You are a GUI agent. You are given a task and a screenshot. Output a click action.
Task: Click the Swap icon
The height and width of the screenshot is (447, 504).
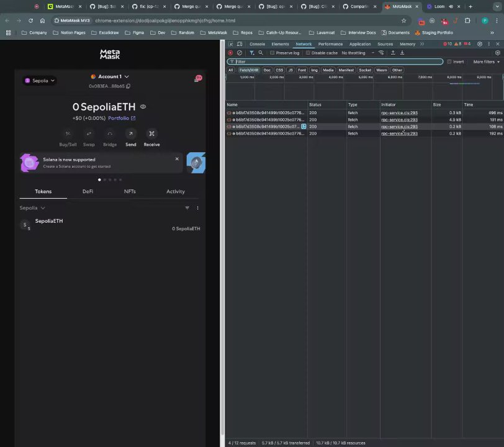tap(89, 133)
